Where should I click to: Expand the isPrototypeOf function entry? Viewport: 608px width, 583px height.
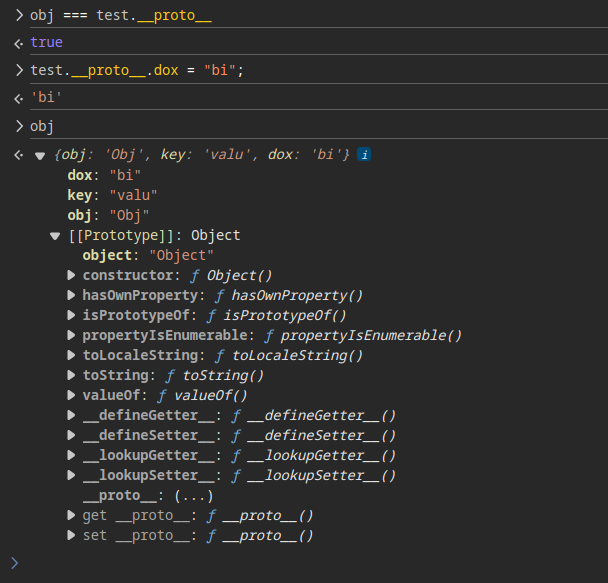coord(71,315)
